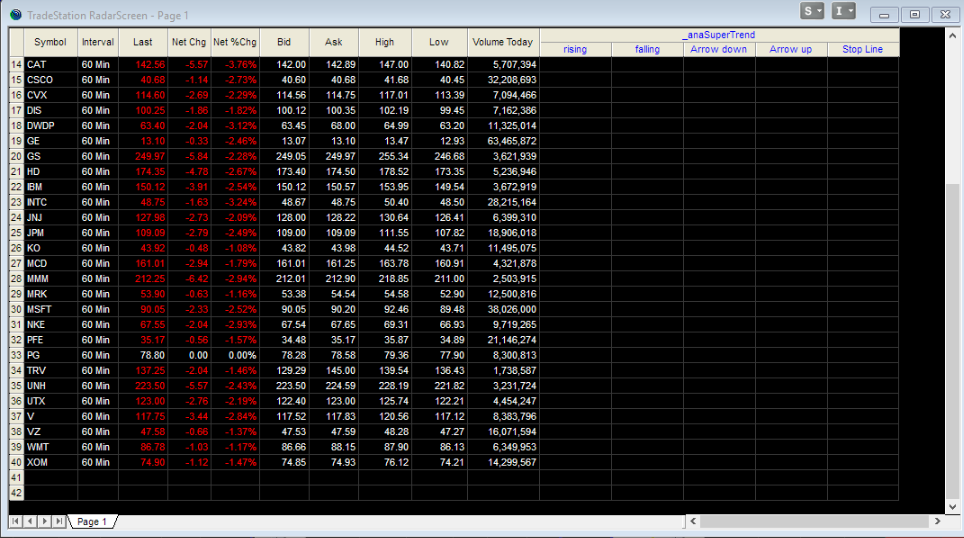Click row number 42 header
Image resolution: width=964 pixels, height=538 pixels.
[16, 493]
